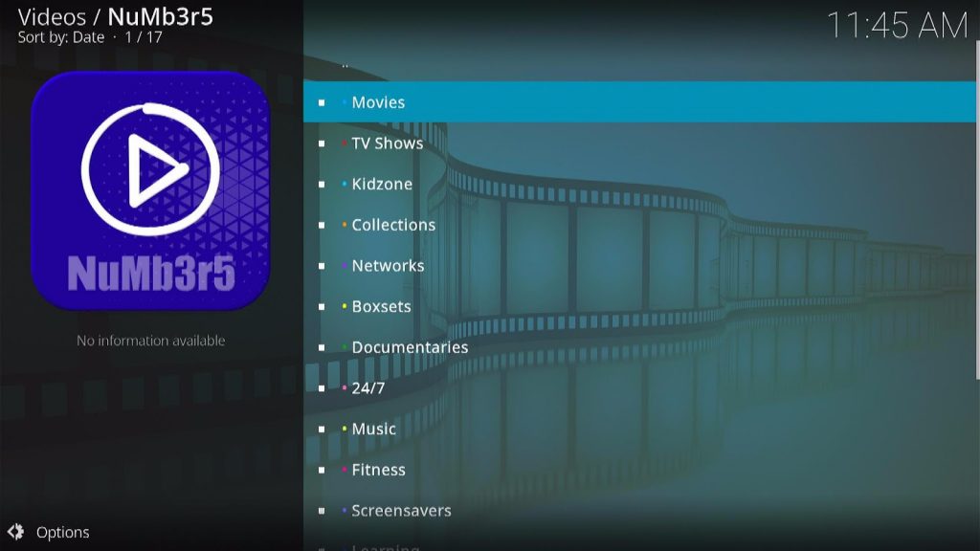Click the Options gear icon
The height and width of the screenshot is (551, 980).
[x=15, y=532]
